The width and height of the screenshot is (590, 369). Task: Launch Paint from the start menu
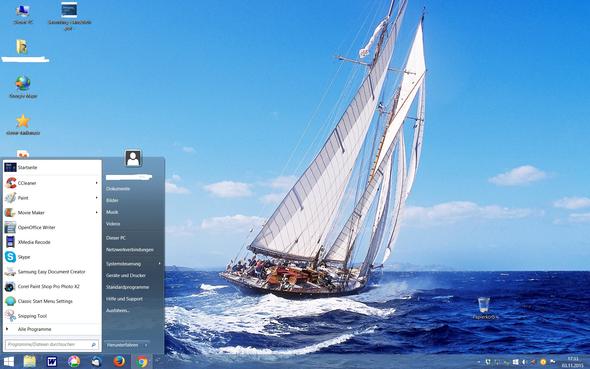tap(52, 197)
